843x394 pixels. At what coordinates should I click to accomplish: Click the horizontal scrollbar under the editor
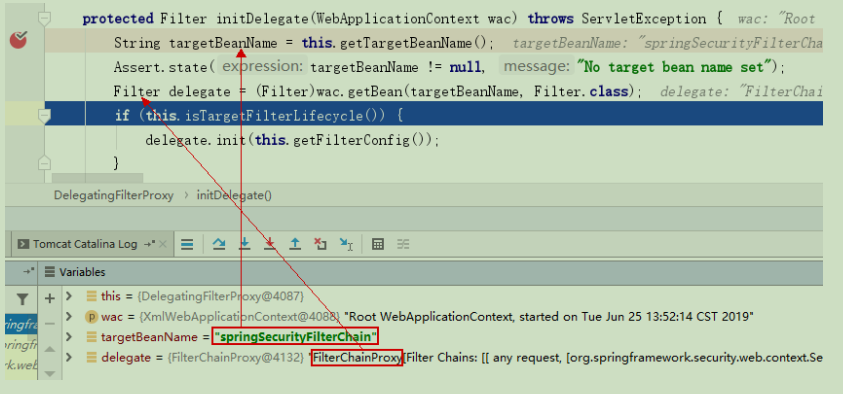98,178
